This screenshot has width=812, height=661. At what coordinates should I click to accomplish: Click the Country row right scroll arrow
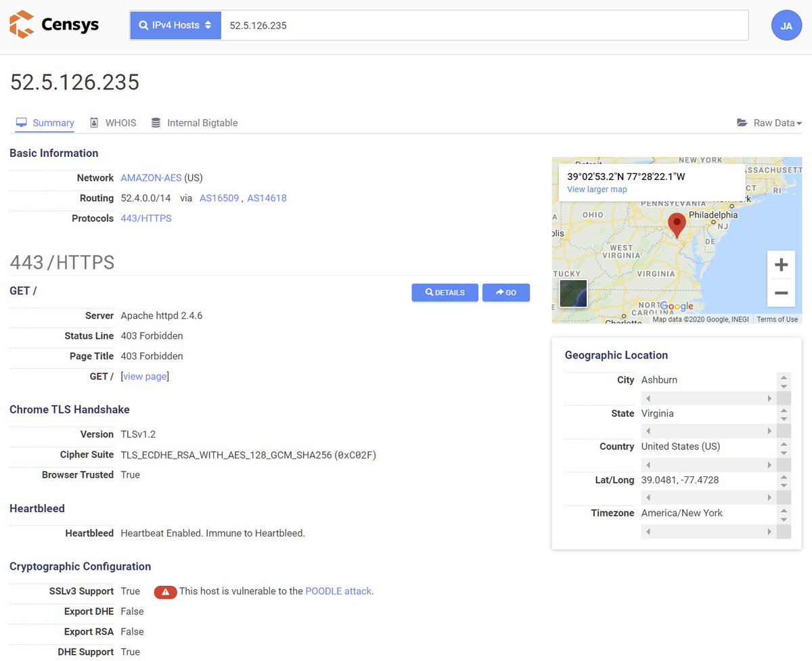(x=769, y=465)
